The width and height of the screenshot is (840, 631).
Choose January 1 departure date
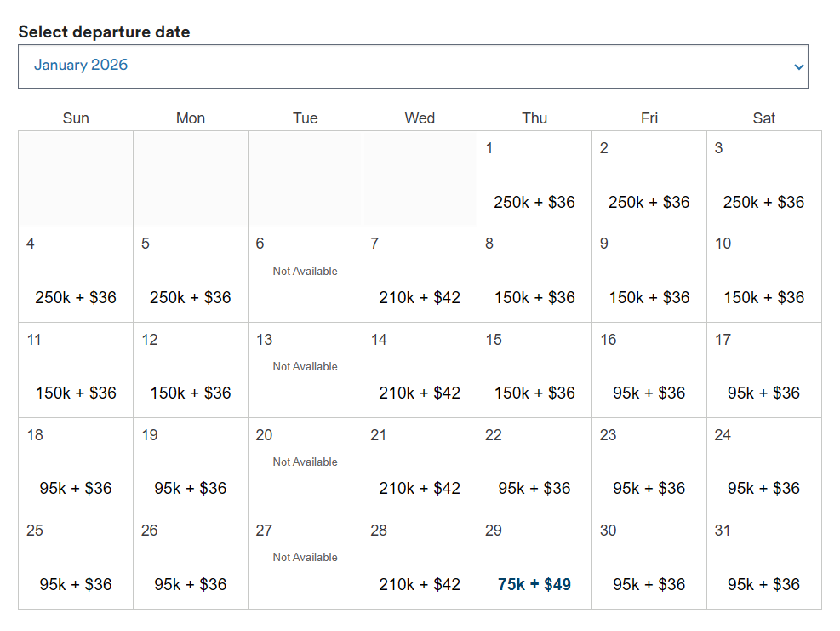point(534,180)
